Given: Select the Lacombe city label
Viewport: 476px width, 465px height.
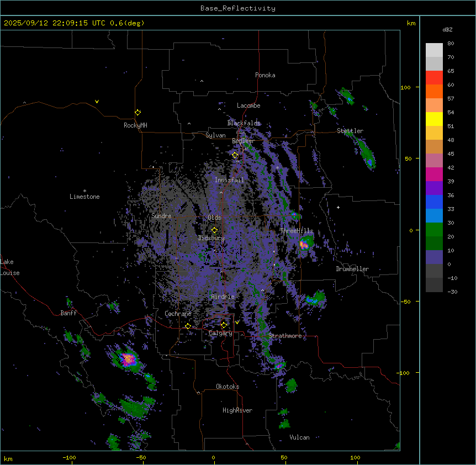Looking at the screenshot, I should 248,105.
